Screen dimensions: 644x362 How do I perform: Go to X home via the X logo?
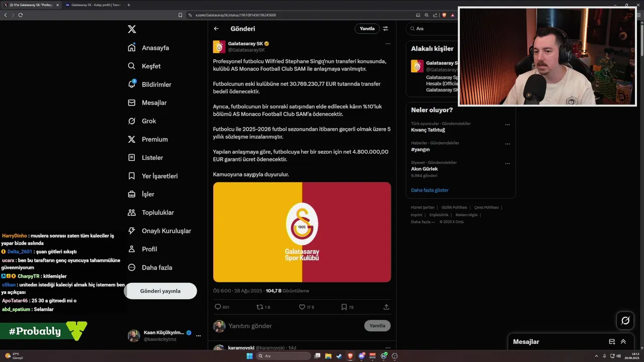point(132,29)
